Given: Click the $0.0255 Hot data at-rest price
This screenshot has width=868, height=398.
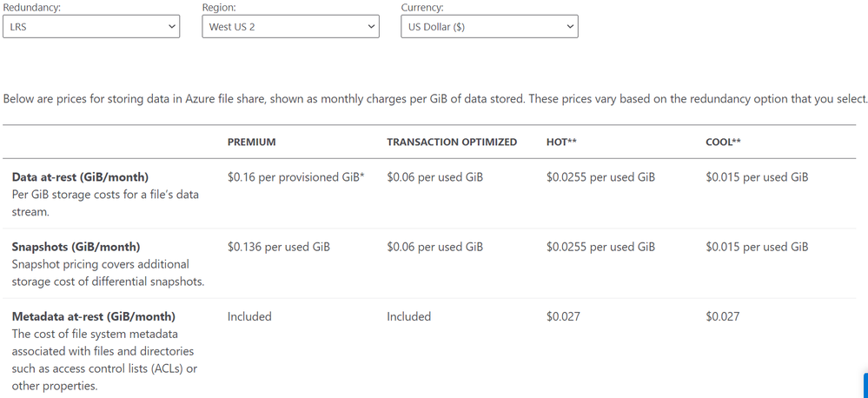Looking at the screenshot, I should tap(600, 177).
